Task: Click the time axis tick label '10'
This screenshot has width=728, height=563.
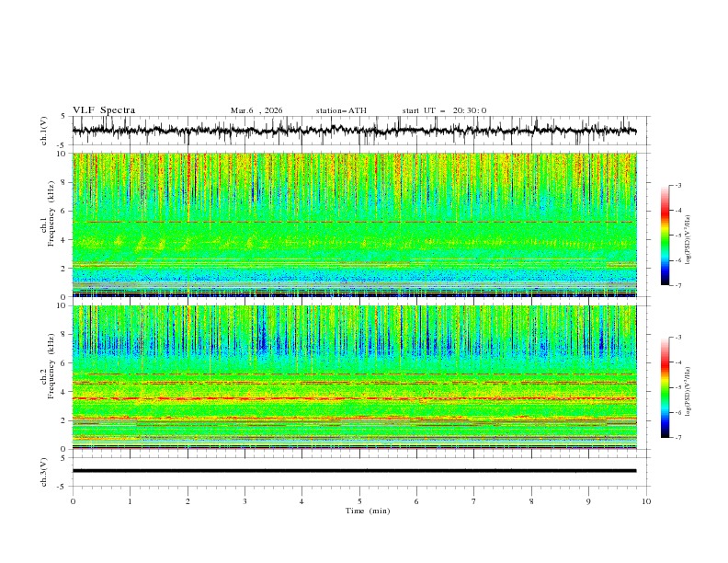Action: click(x=646, y=501)
